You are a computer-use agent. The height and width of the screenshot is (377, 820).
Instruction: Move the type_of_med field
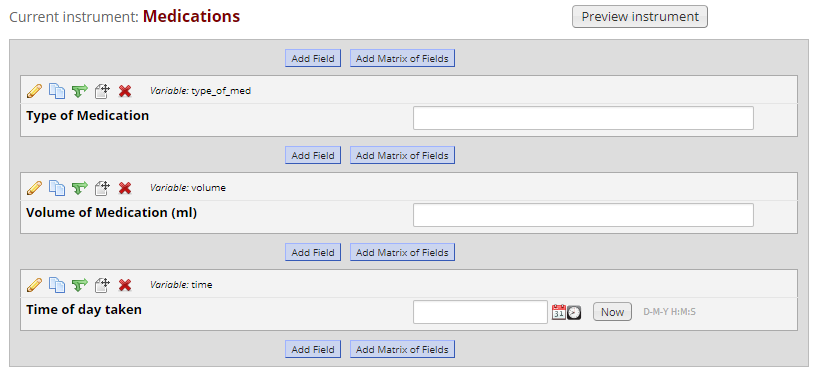102,91
